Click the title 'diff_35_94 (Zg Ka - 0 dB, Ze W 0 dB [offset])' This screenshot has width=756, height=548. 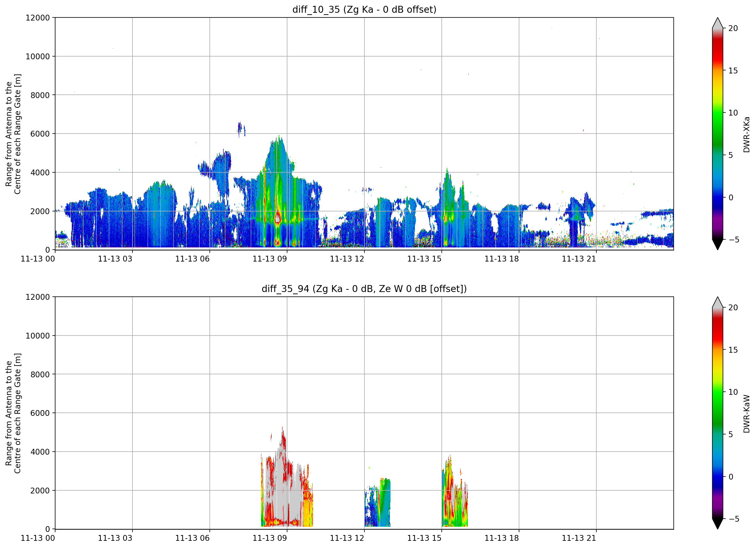(x=364, y=289)
